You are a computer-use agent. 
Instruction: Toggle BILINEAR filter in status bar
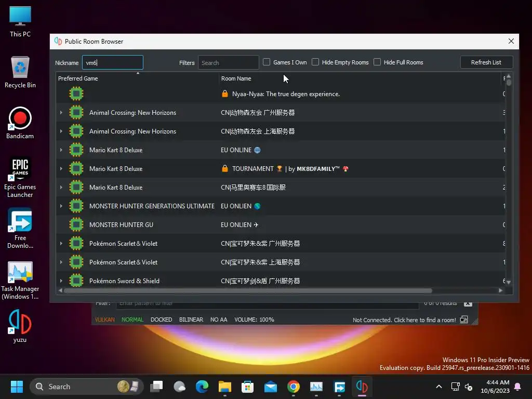191,320
